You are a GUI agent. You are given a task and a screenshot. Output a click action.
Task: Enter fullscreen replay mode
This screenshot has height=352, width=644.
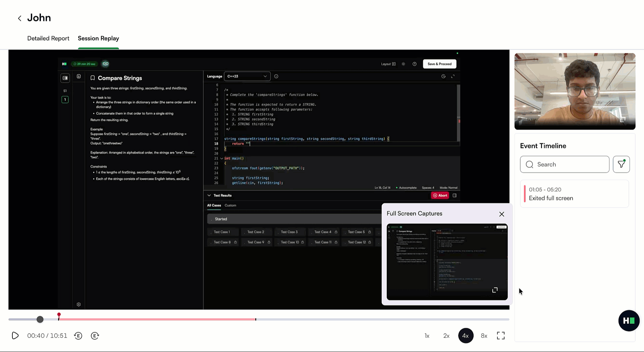pos(501,336)
